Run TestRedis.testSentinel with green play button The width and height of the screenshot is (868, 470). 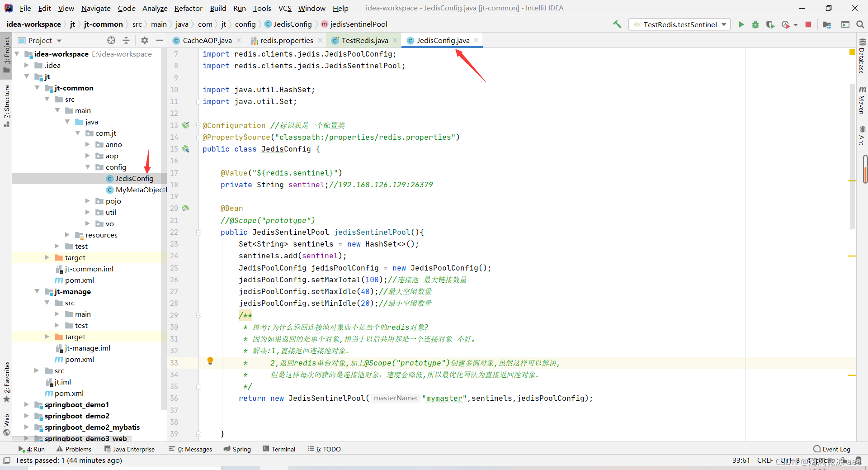[x=741, y=24]
